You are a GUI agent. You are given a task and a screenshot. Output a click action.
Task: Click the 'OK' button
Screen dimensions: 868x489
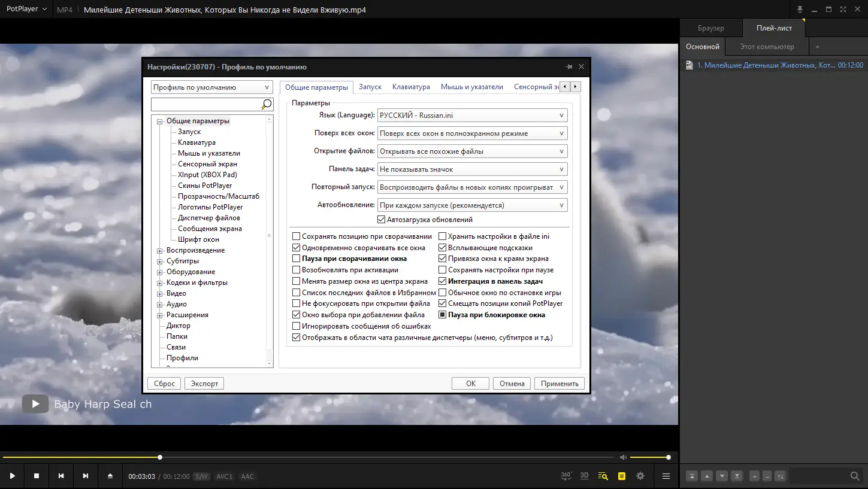click(x=471, y=384)
